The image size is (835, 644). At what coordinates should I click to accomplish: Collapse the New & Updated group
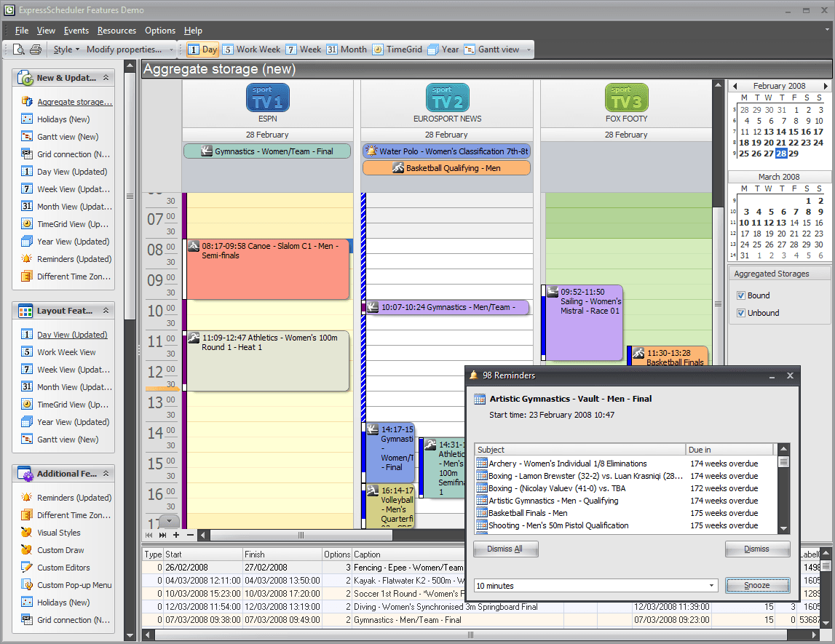pyautogui.click(x=106, y=78)
